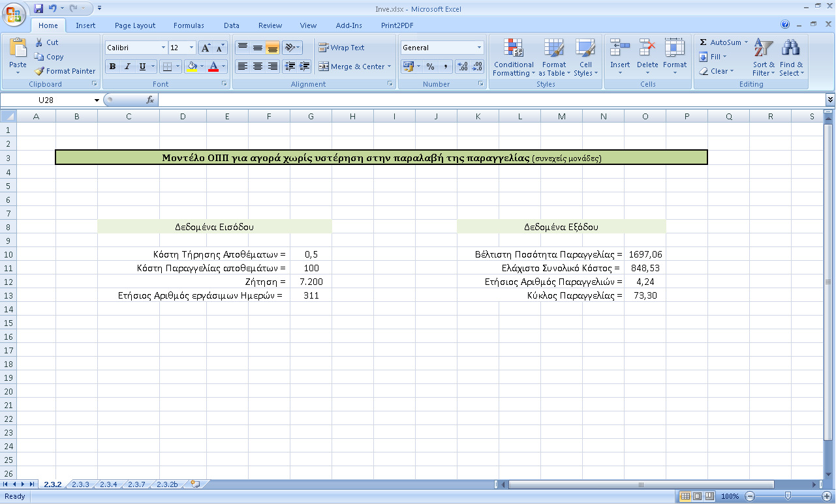This screenshot has height=504, width=836.
Task: Decrease font size with Shrink Font
Action: [x=220, y=48]
